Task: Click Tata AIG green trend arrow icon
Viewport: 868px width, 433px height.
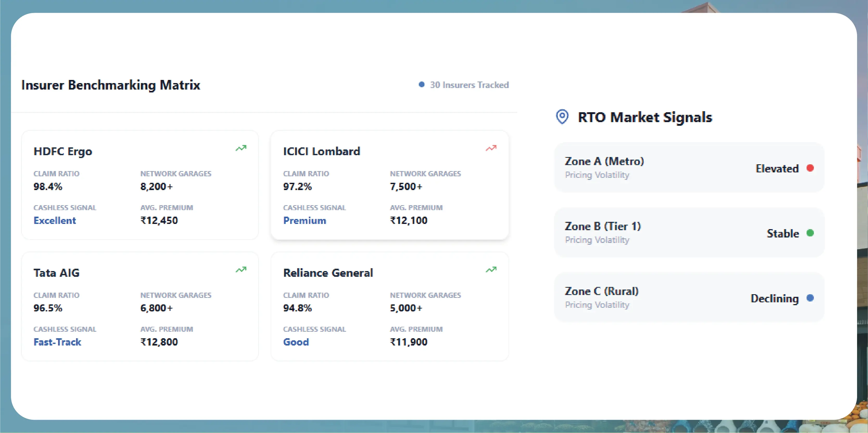Action: tap(241, 269)
